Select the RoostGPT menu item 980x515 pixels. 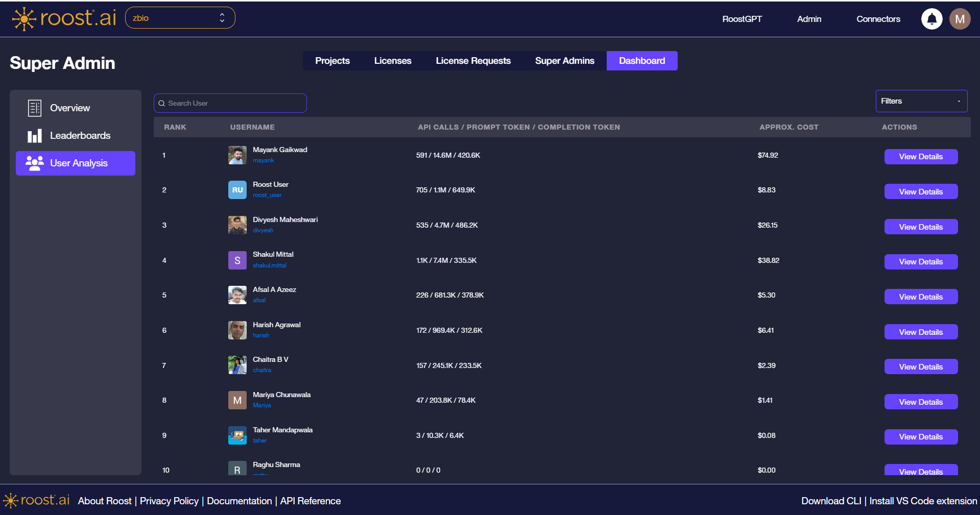[742, 18]
